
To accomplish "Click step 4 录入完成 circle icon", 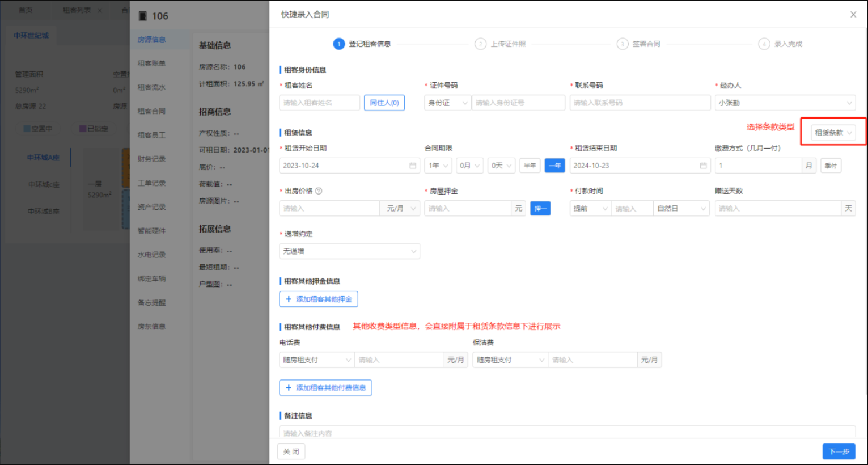I will [x=764, y=44].
